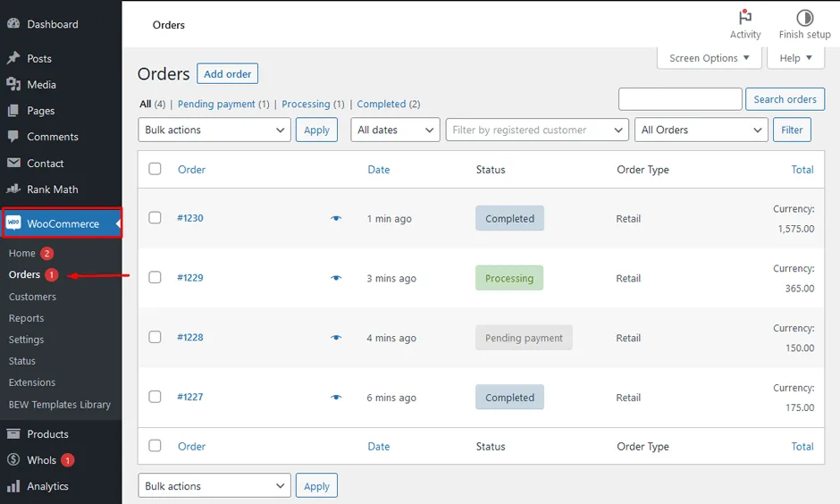Open the Activity flag icon

744,17
